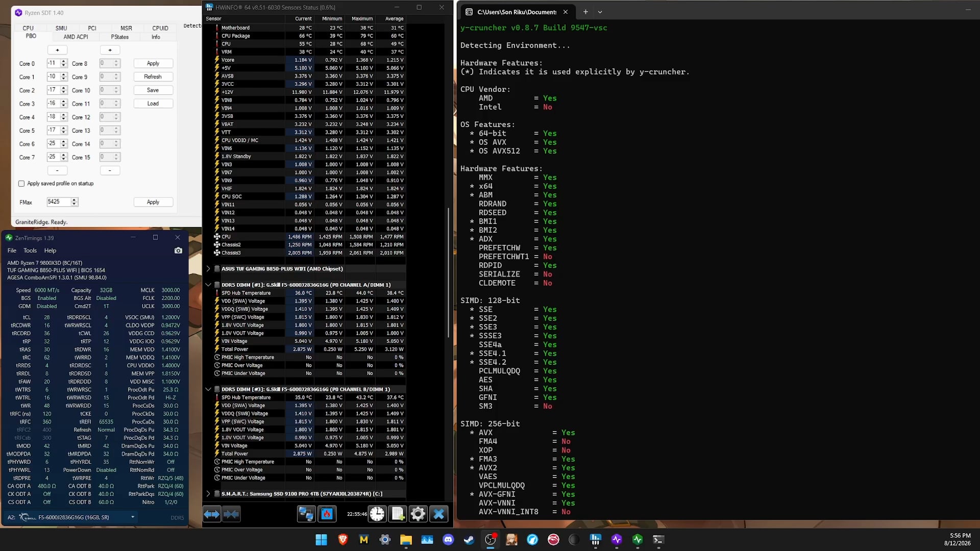Adjust the Core 7 offset stepper arrows

point(64,157)
